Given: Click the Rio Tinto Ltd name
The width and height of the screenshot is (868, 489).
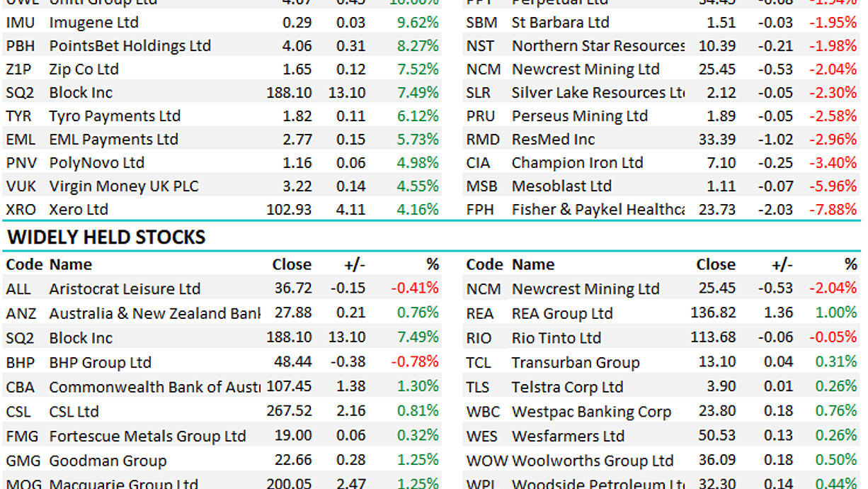Looking at the screenshot, I should pyautogui.click(x=556, y=338).
